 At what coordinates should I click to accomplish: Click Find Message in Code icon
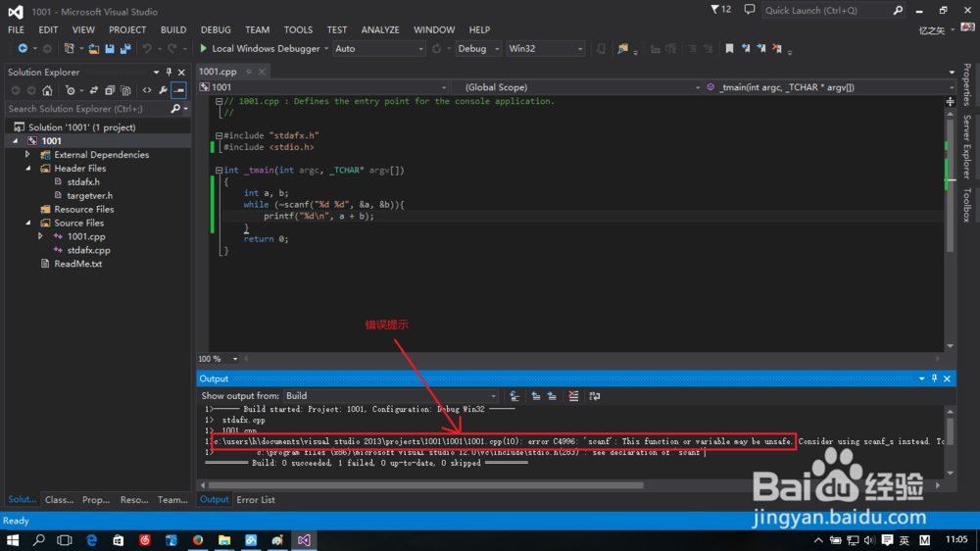pos(514,396)
